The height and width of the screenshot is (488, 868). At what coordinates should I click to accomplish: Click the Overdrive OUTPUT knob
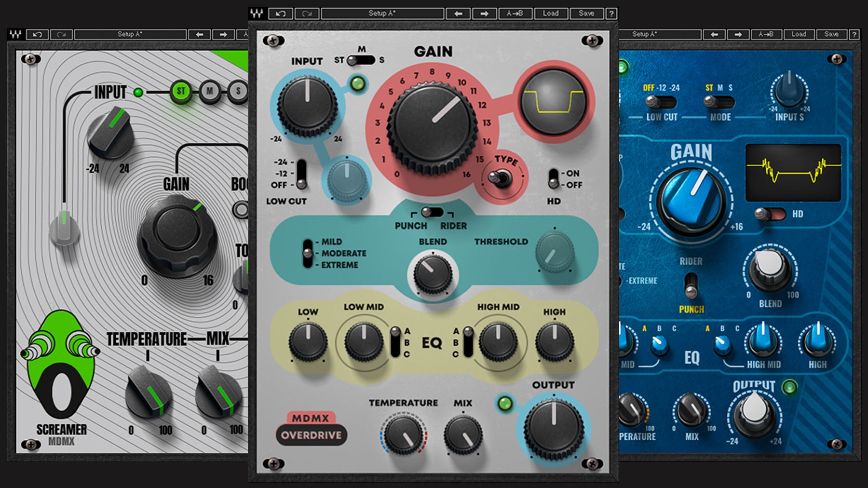click(x=554, y=428)
